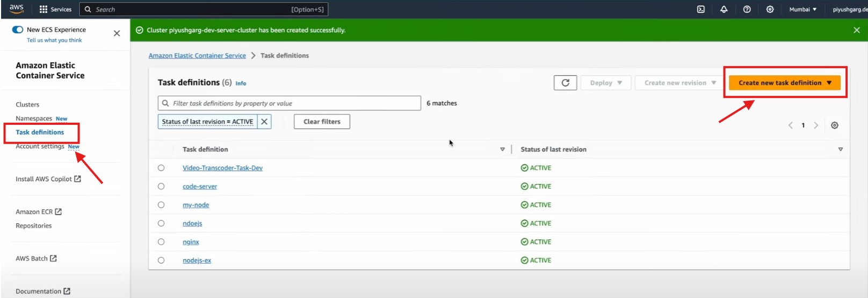Open the code-server task definition link
The width and height of the screenshot is (868, 298).
click(200, 187)
